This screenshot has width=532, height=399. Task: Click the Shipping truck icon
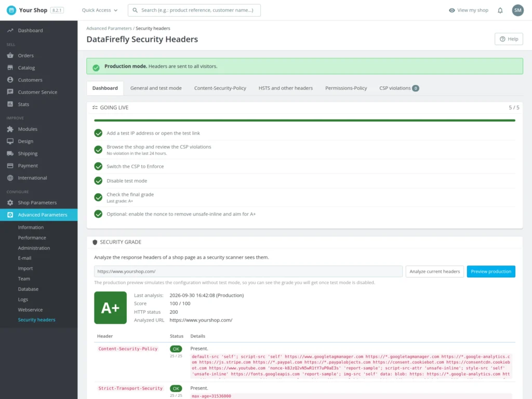(10, 153)
